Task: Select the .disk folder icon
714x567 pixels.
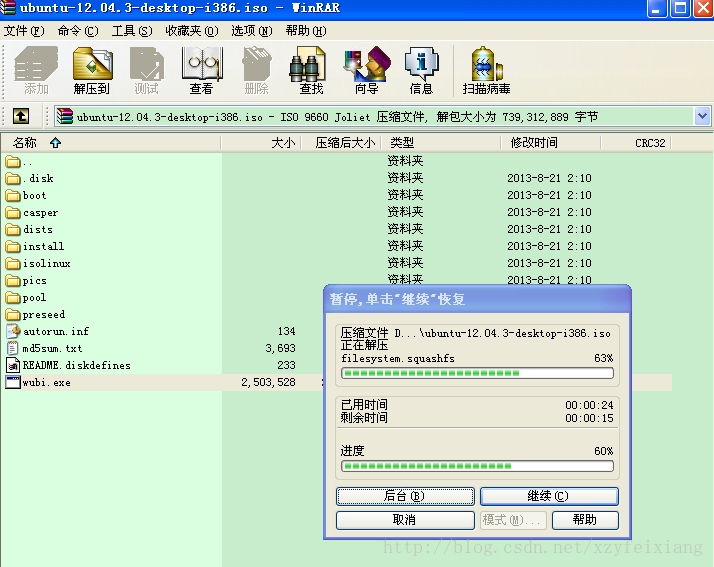Action: [13, 178]
